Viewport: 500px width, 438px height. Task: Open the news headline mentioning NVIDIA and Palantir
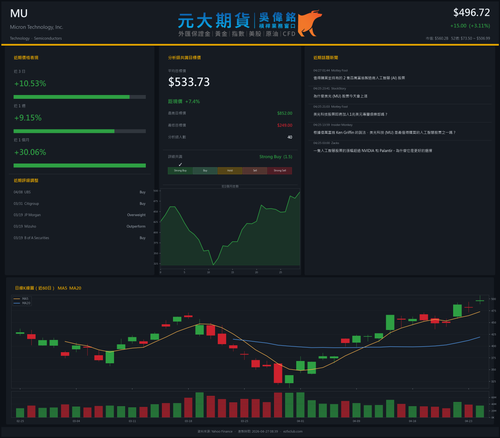[x=373, y=151]
